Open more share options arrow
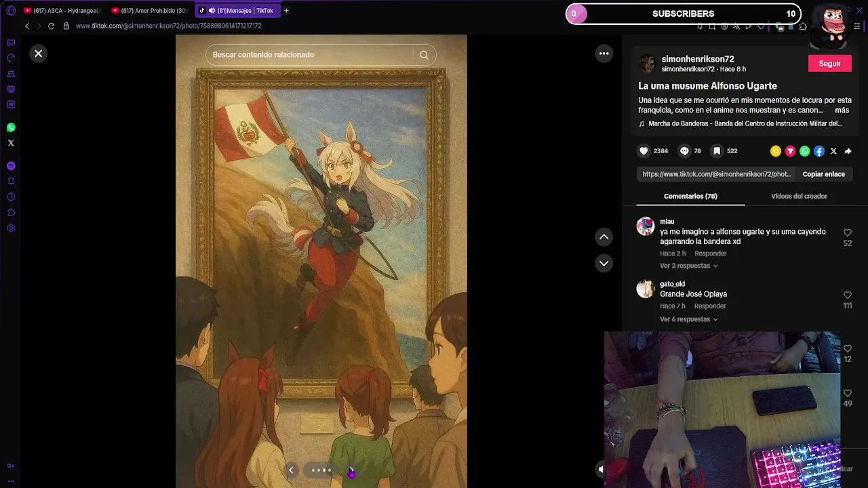 [848, 151]
